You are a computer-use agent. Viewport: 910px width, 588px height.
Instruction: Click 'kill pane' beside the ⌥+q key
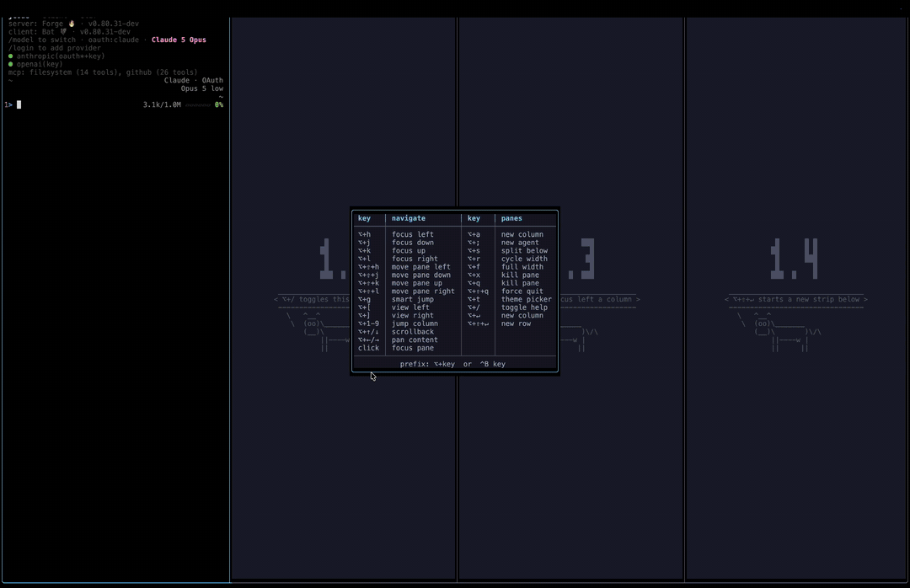(x=520, y=283)
